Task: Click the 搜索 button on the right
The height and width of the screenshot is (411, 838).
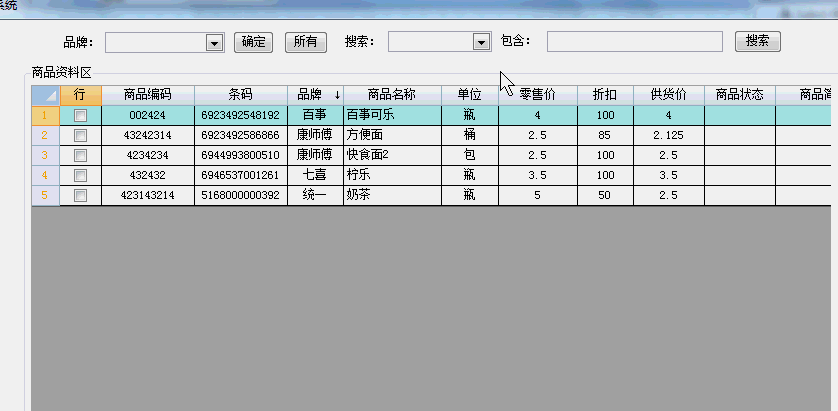Action: click(x=757, y=41)
